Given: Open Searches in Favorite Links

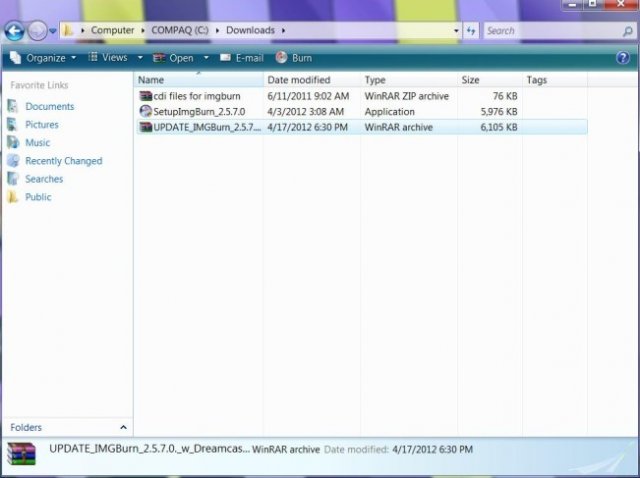Looking at the screenshot, I should click(x=44, y=179).
